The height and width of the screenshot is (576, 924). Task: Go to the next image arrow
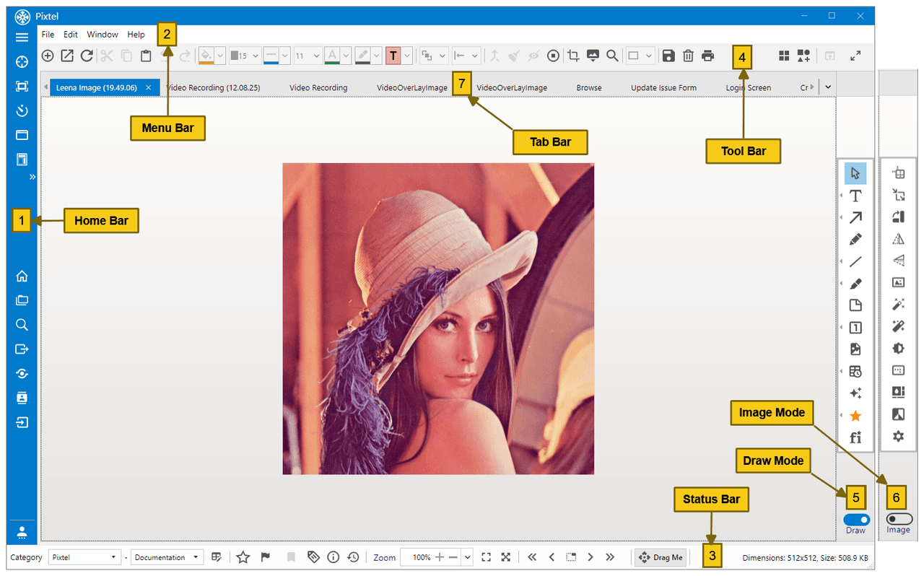pyautogui.click(x=590, y=557)
